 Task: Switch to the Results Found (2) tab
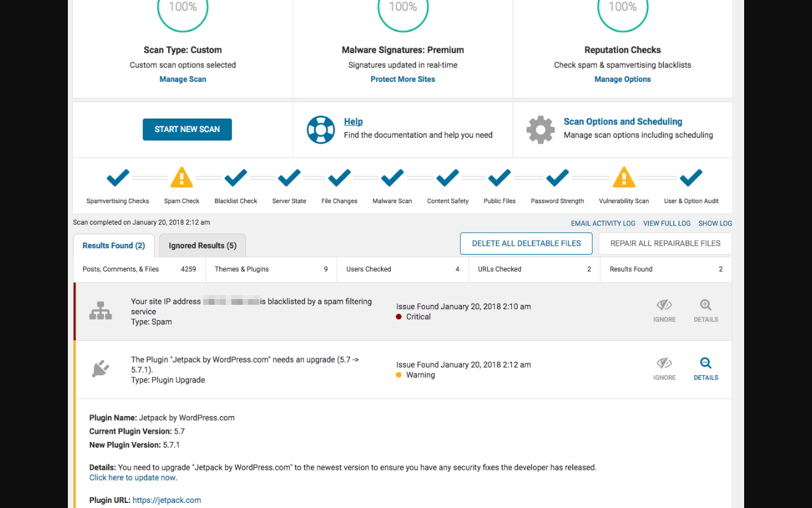[114, 246]
